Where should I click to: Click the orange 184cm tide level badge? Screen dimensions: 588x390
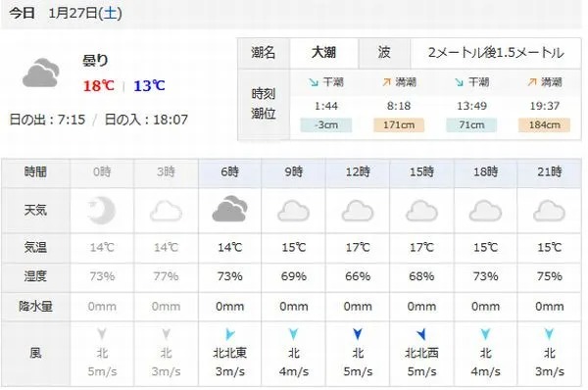point(544,124)
